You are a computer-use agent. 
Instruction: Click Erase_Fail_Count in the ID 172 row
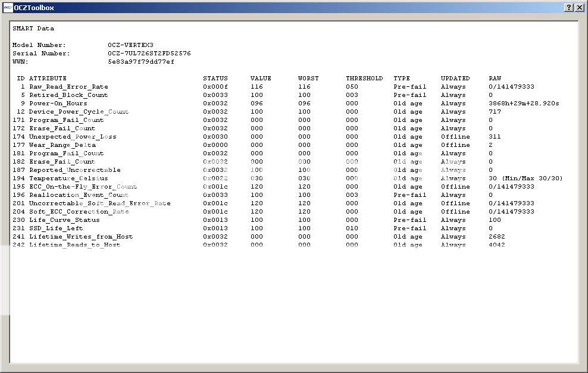point(62,128)
